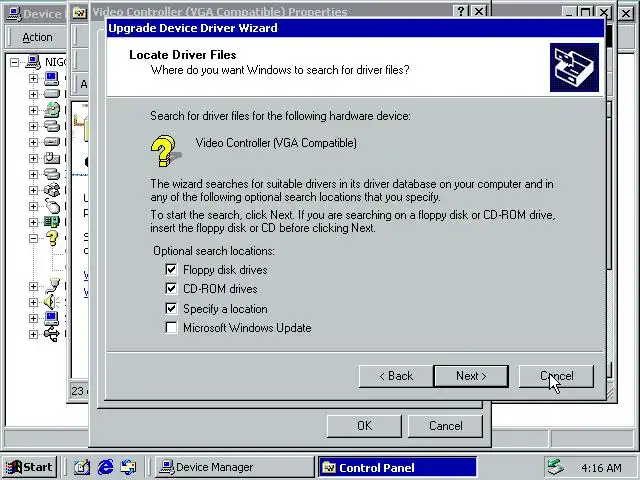Select the yellow question mark icon in device tree

click(52, 238)
